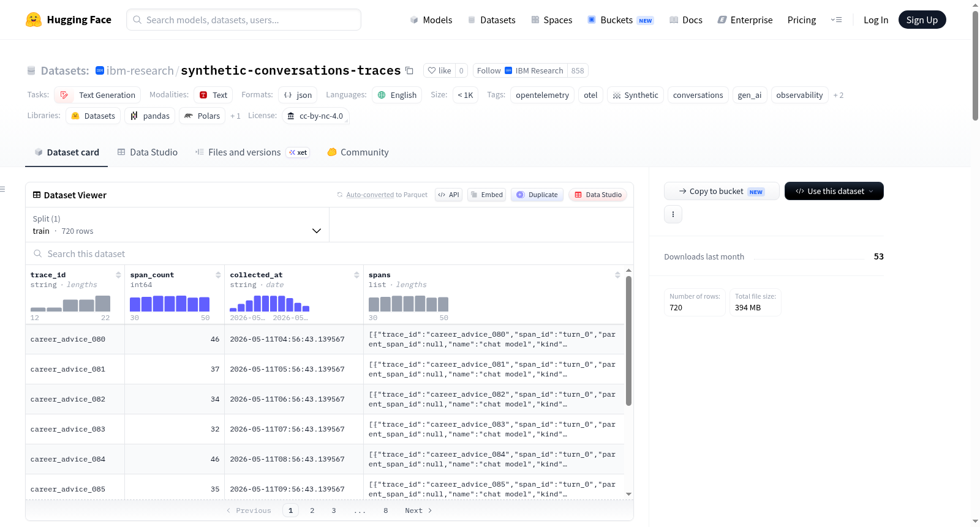Click the Sign Up button
980x527 pixels.
pos(922,20)
